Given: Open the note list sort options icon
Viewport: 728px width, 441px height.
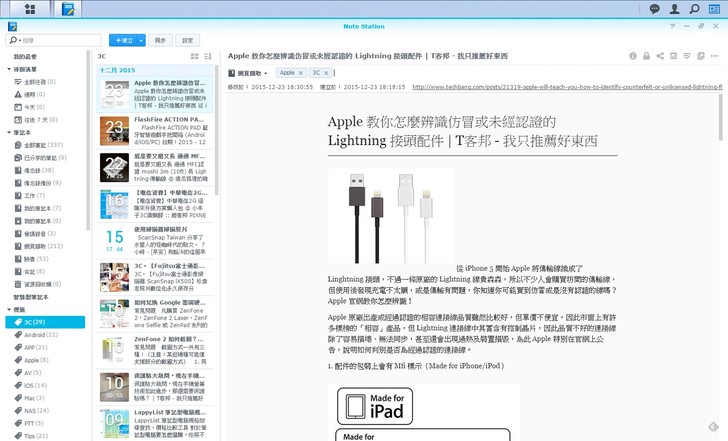Looking at the screenshot, I should click(208, 56).
